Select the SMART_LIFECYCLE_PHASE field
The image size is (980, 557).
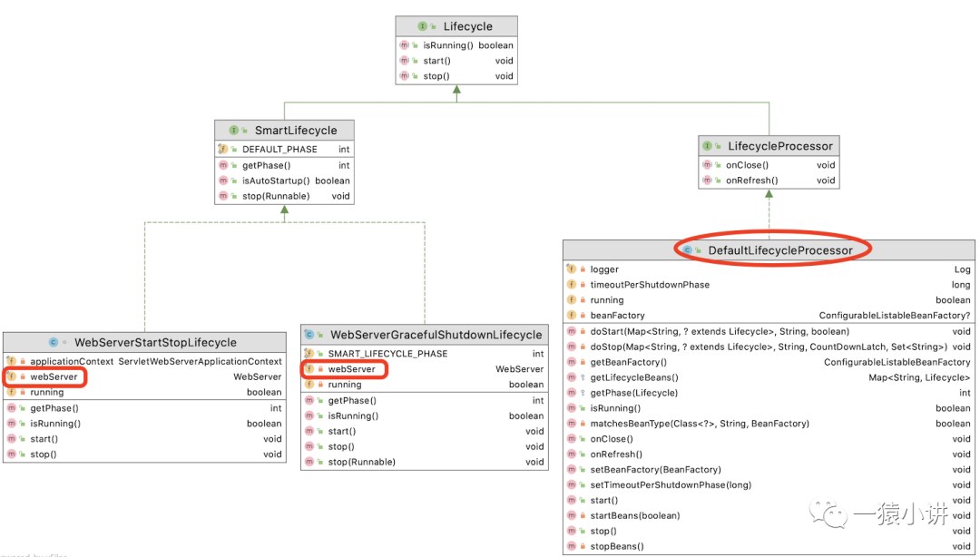pos(425,353)
